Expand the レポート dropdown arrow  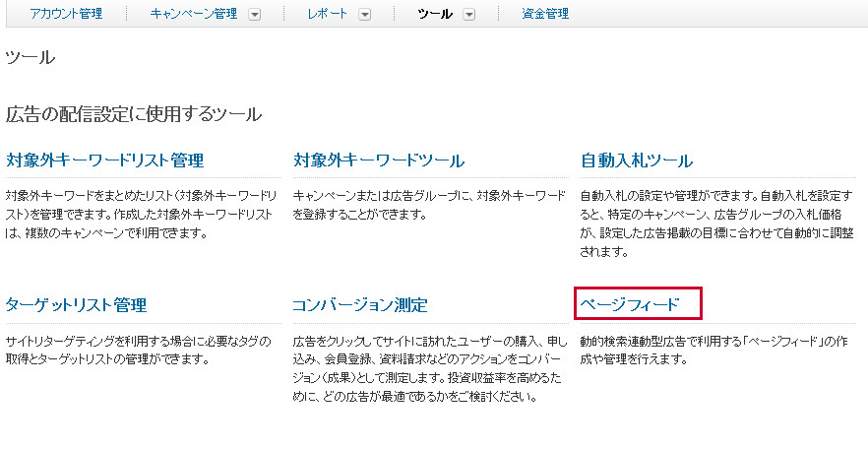pyautogui.click(x=364, y=15)
